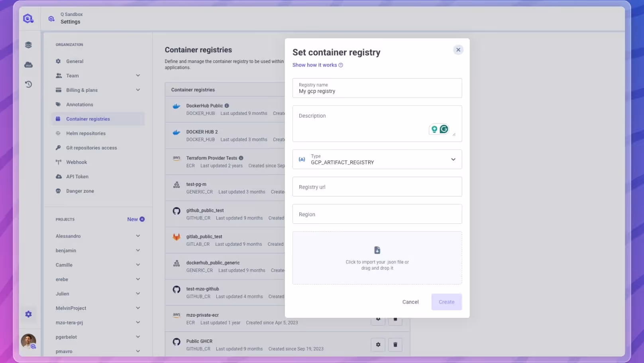Select the Clusters cloud icon in the sidebar
Image resolution: width=644 pixels, height=363 pixels.
click(28, 64)
